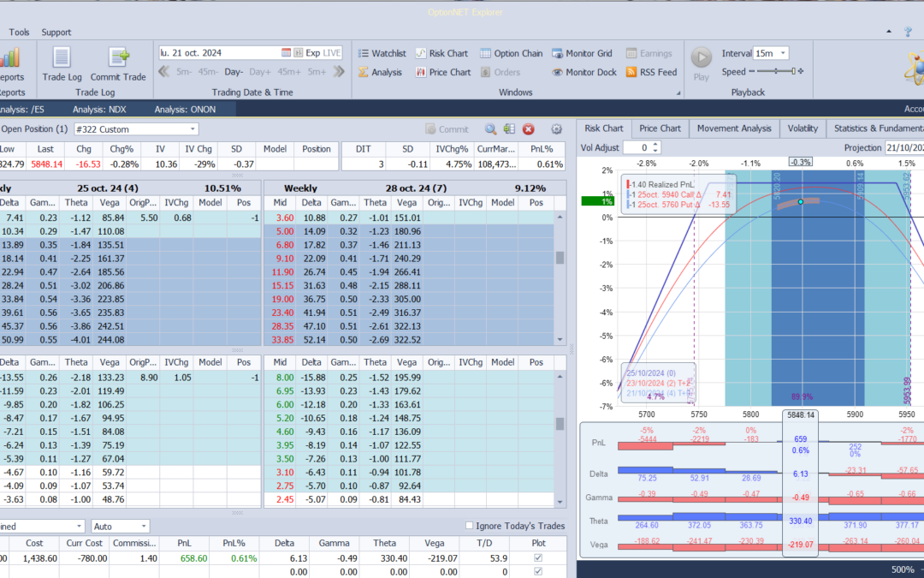924x578 pixels.
Task: Click the disabled Commit button
Action: [447, 129]
